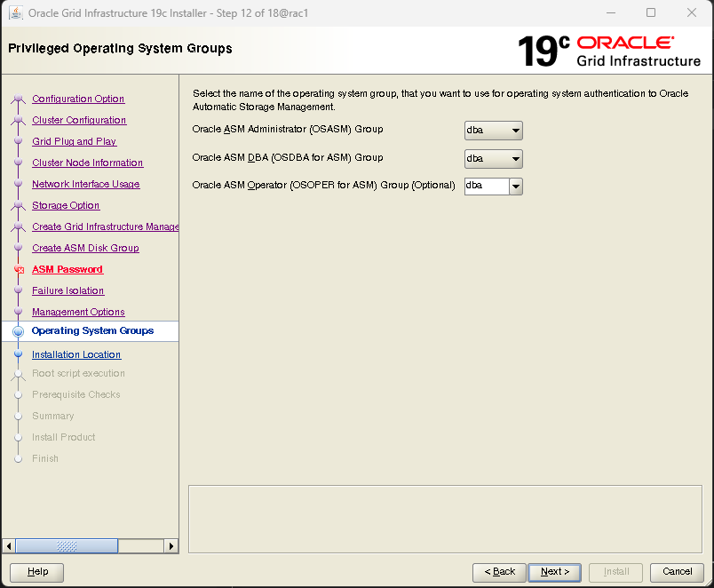Click the Installation Location step node icon
The height and width of the screenshot is (588, 714).
click(x=19, y=354)
